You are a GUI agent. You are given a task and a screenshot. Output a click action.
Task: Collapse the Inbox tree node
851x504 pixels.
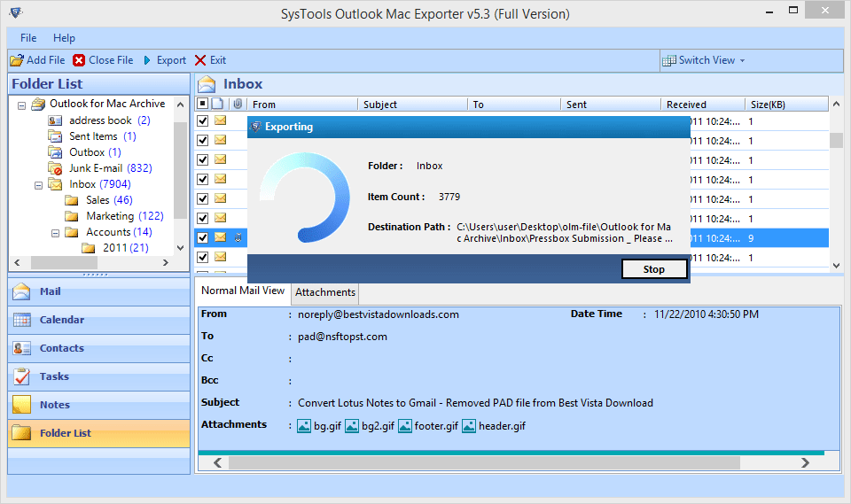click(x=38, y=185)
